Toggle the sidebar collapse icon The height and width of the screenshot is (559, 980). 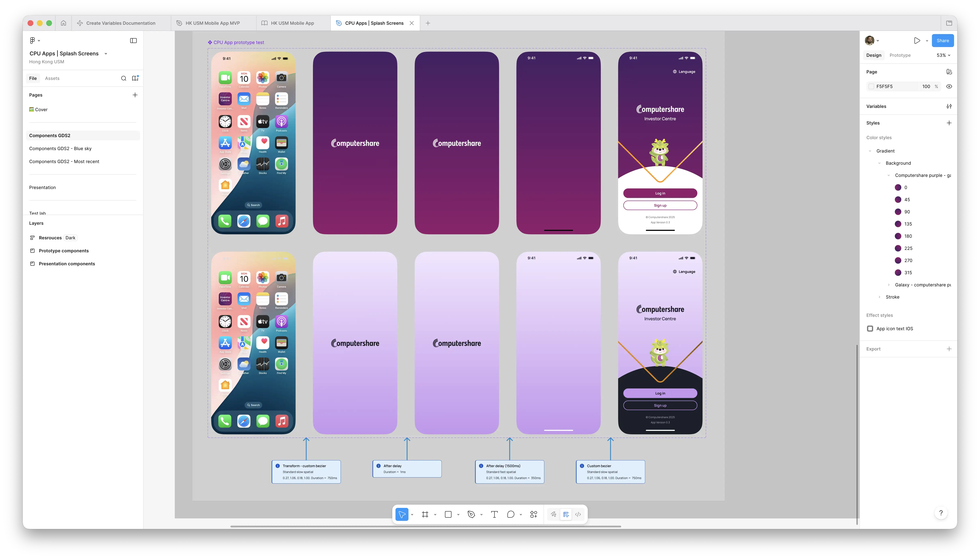pos(133,41)
